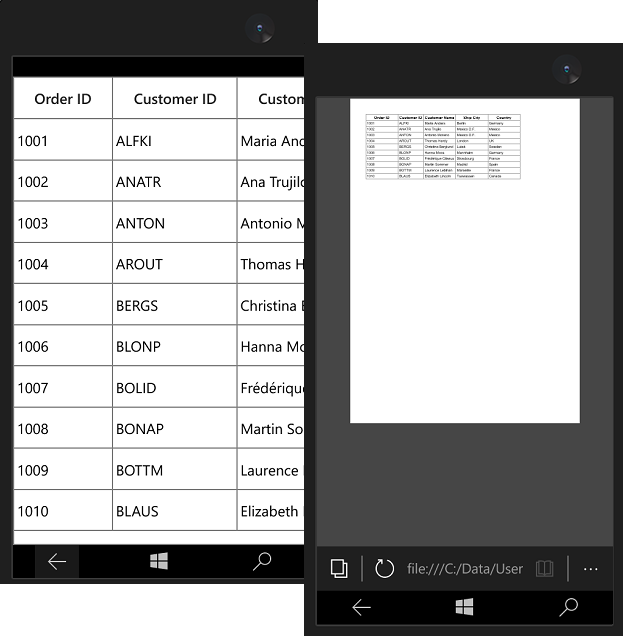
Task: Click the file:///C:/Data/User address field
Action: [x=465, y=569]
